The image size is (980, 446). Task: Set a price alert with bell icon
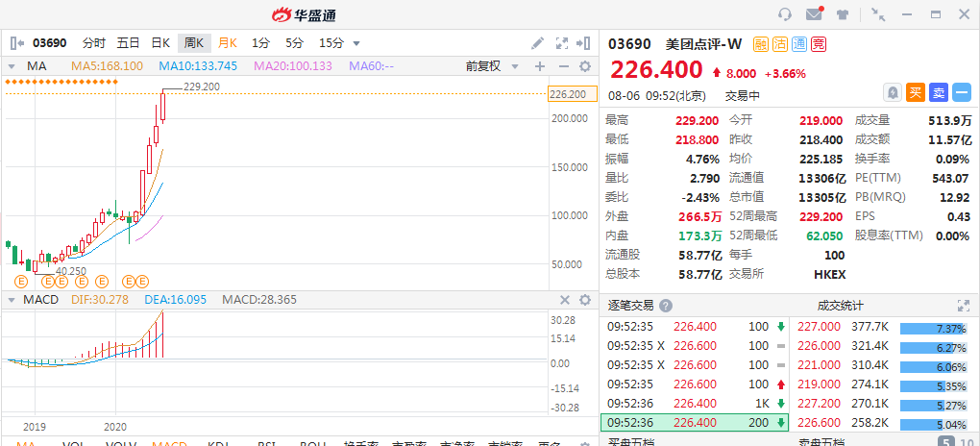(893, 92)
